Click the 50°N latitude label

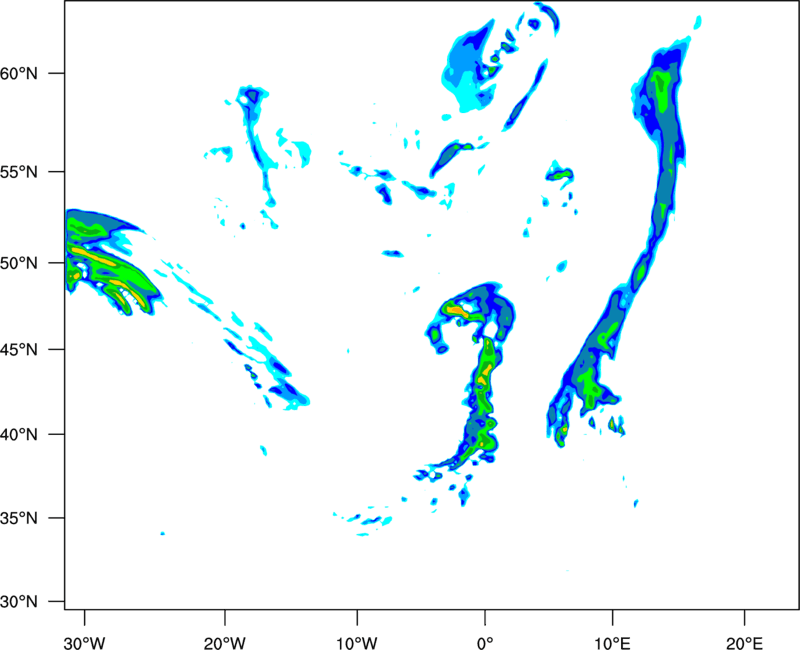[x=19, y=263]
